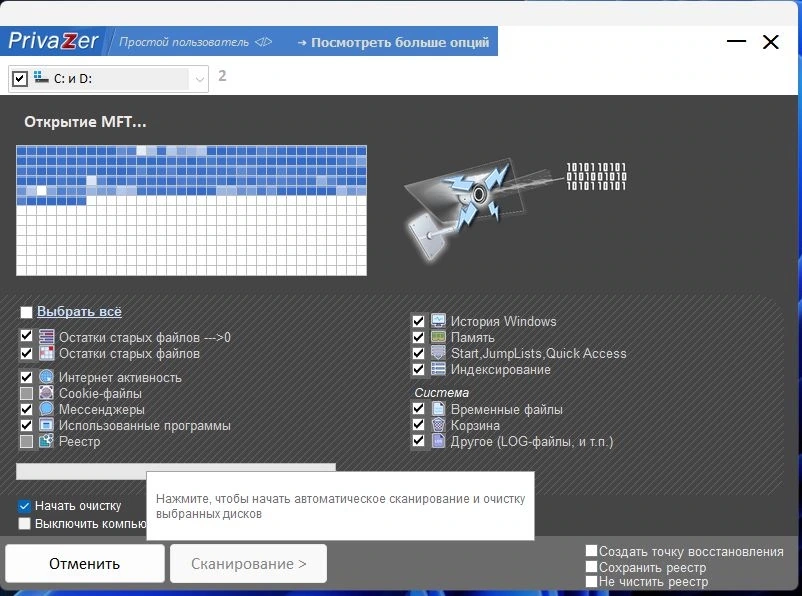The image size is (802, 596).
Task: Enable Не чистить реестр checkbox
Action: [591, 581]
